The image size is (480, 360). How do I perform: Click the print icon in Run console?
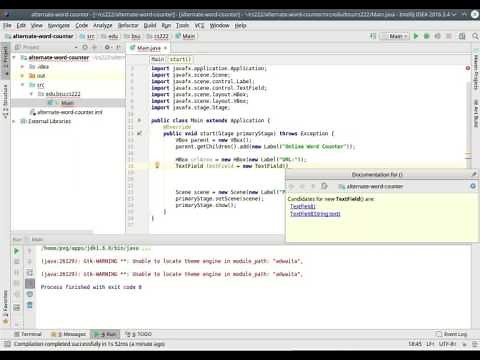click(x=30, y=294)
